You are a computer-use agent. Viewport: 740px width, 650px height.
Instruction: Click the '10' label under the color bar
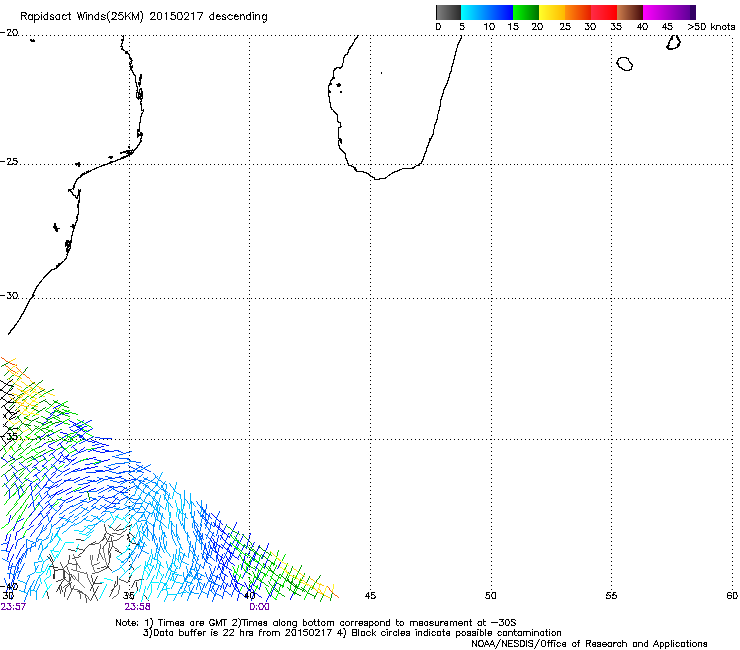click(x=489, y=27)
